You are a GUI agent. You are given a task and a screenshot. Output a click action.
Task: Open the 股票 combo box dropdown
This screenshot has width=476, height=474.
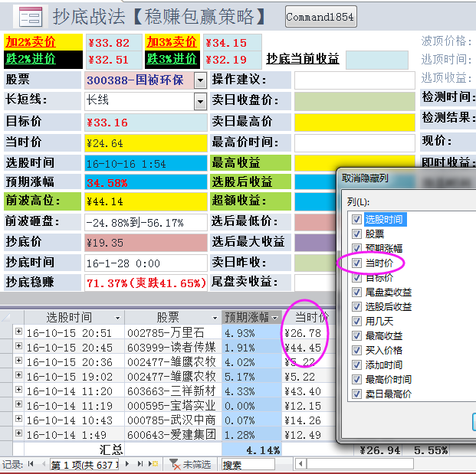pyautogui.click(x=200, y=80)
